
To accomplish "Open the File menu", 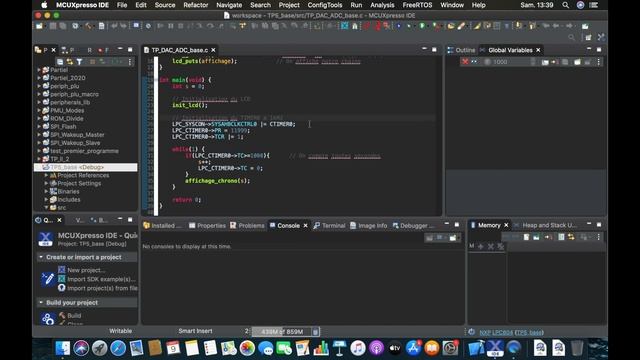I will coord(122,5).
